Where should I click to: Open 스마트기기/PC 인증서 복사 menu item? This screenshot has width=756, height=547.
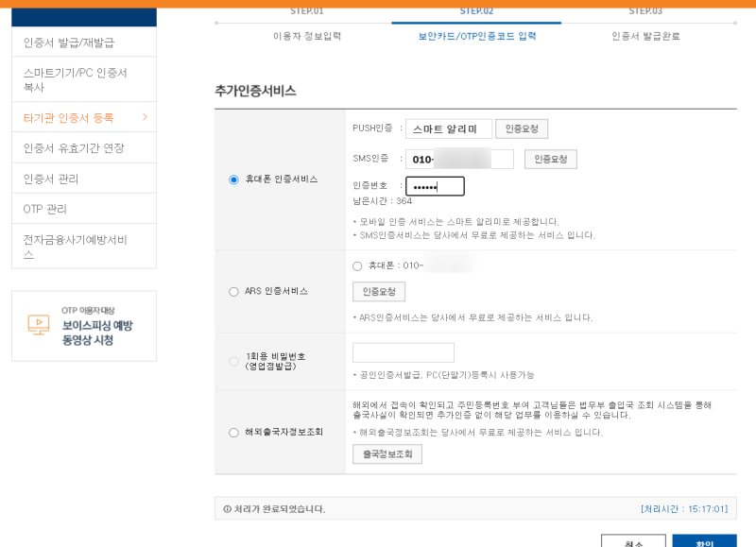coord(84,79)
